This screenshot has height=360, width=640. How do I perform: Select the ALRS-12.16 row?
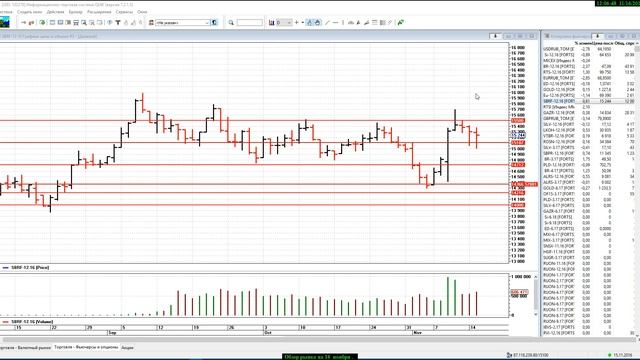point(589,176)
